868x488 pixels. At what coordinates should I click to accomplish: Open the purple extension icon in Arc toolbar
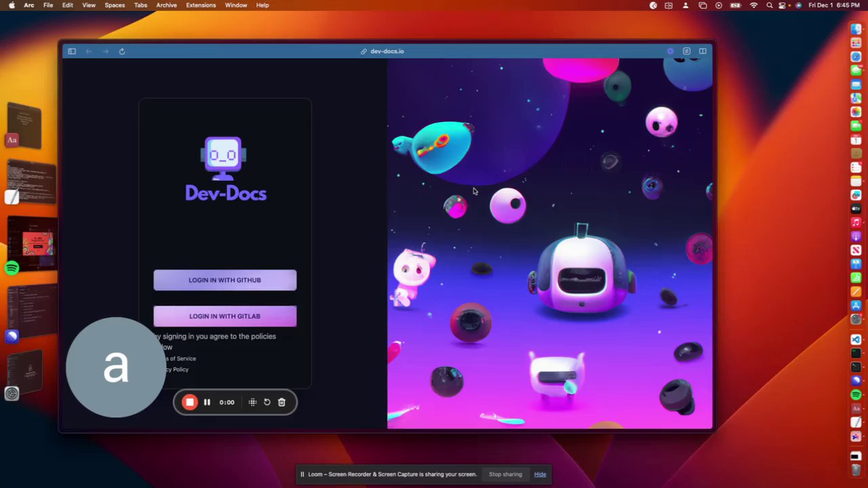pos(670,52)
